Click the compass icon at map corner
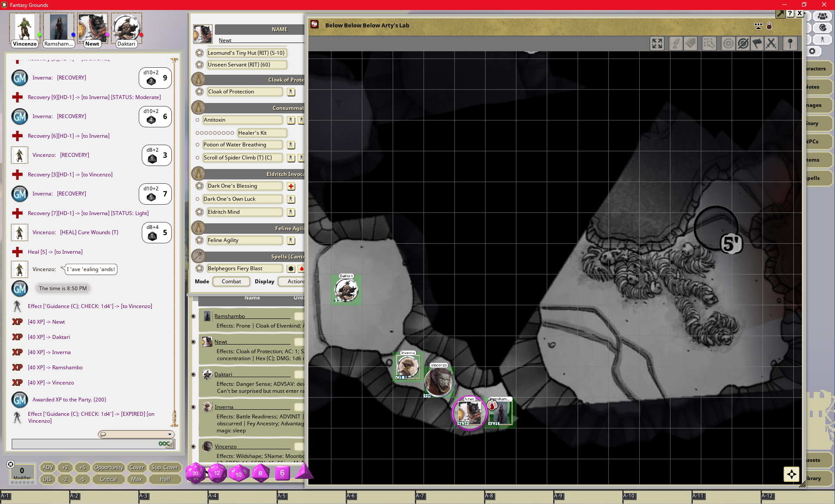This screenshot has width=835, height=504. click(791, 474)
